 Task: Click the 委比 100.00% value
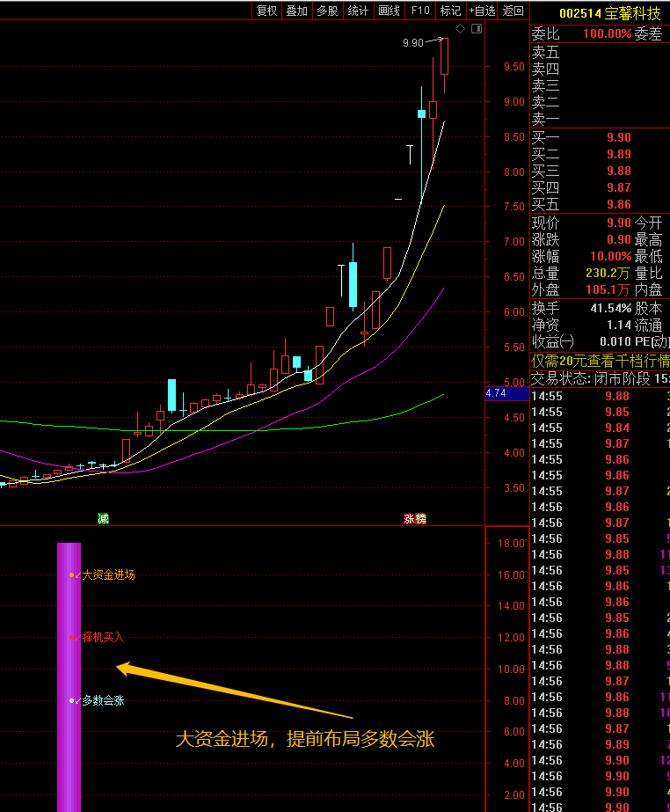[x=608, y=33]
